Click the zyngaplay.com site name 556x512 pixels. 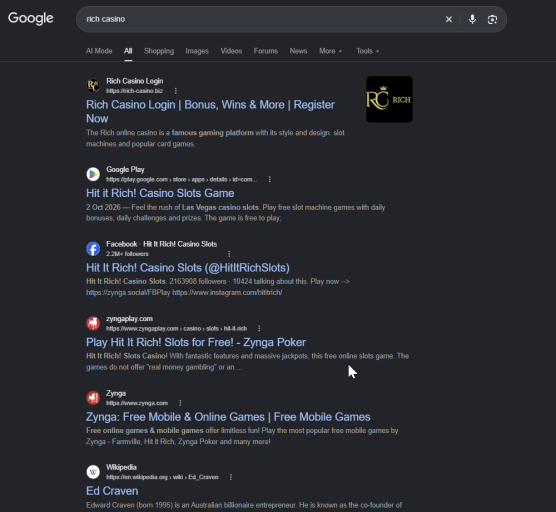click(x=129, y=319)
